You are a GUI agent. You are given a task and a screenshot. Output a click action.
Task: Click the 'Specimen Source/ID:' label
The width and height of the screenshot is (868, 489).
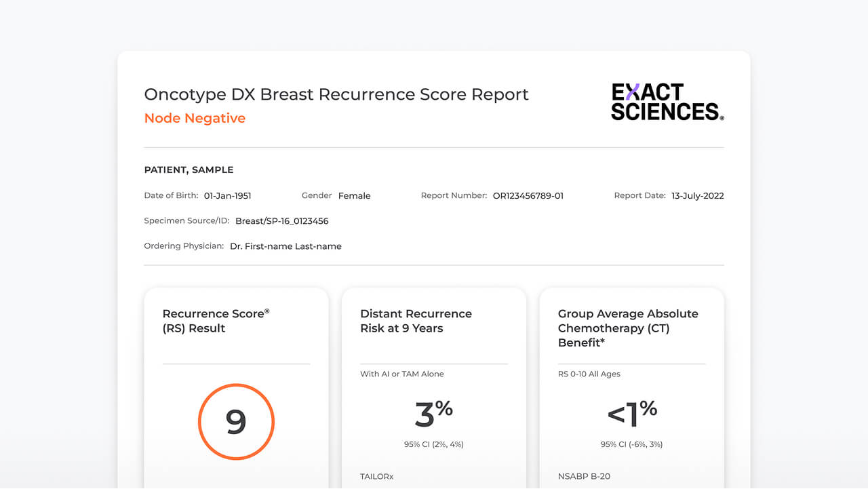point(187,220)
